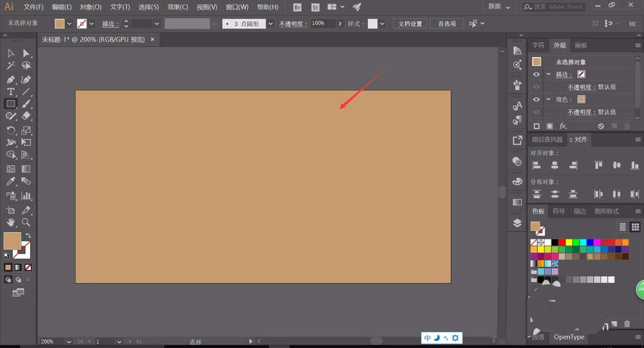This screenshot has height=348, width=644.
Task: Pick the Magic Wand tool
Action: [x=11, y=66]
